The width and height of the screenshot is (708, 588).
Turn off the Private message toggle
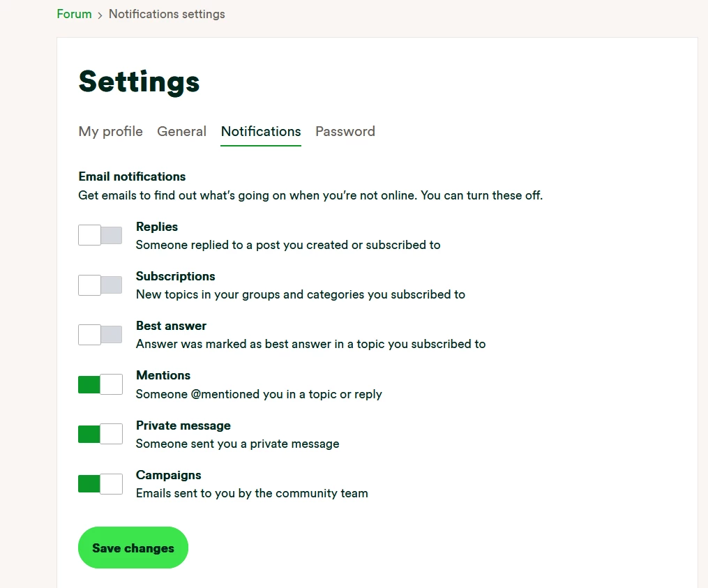pos(100,434)
